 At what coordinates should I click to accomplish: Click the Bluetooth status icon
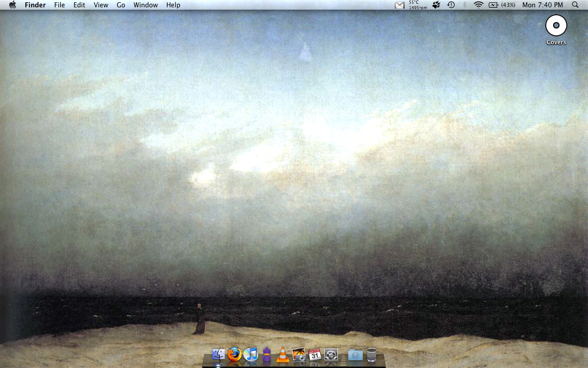[x=464, y=5]
